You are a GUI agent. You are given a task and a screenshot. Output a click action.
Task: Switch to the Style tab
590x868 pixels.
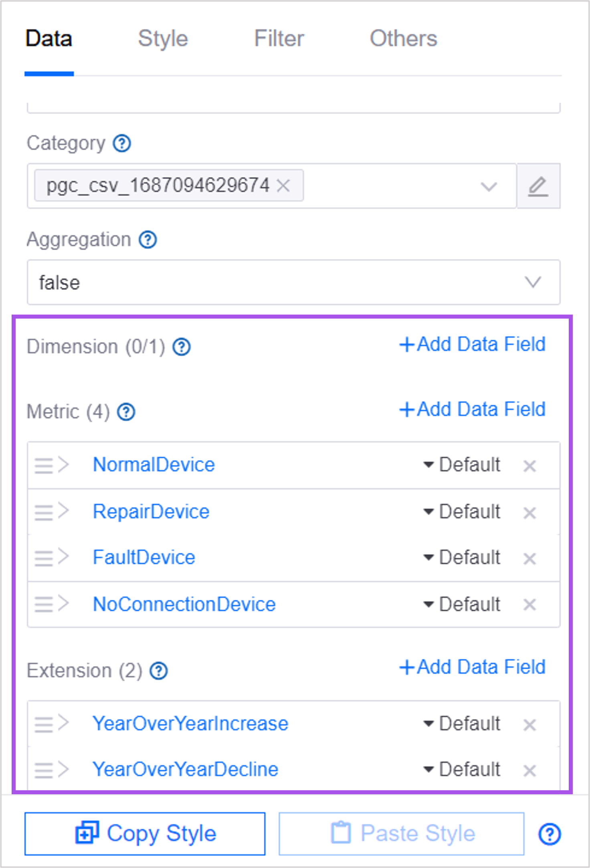(163, 39)
